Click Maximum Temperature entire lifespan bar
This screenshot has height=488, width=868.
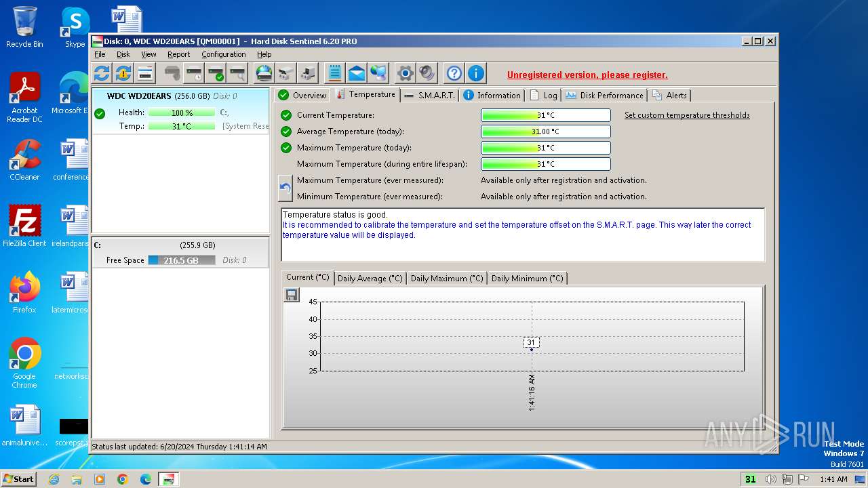click(x=546, y=164)
